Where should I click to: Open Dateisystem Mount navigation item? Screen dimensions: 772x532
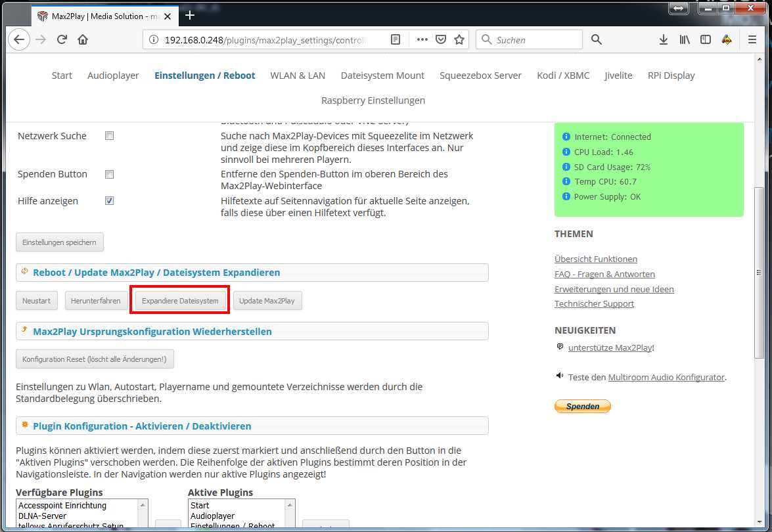click(382, 76)
